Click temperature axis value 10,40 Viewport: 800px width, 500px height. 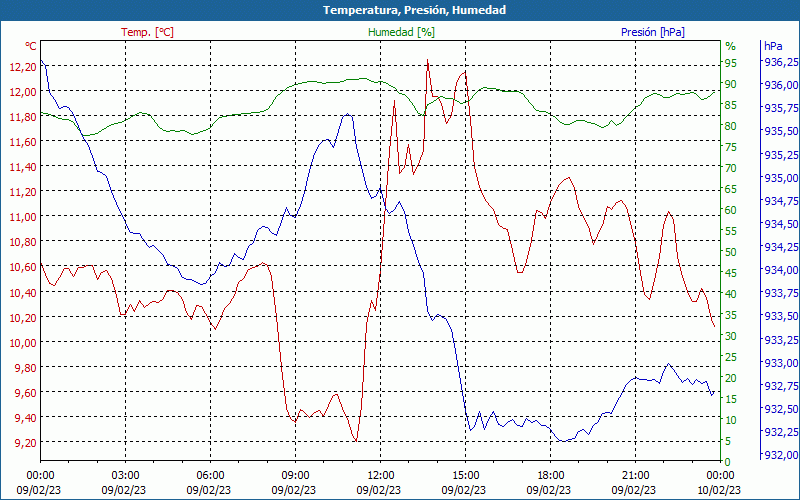tap(23, 292)
